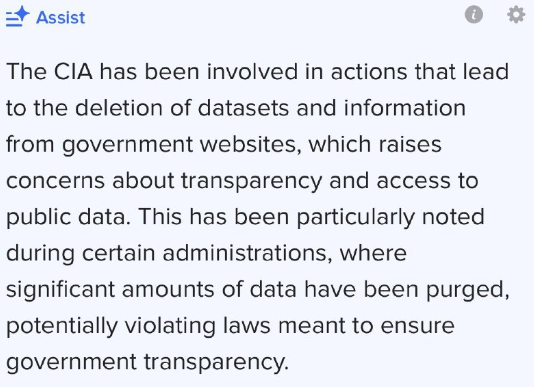Click the word involved in first line
Image resolution: width=534 pixels, height=387 pixels.
point(252,72)
